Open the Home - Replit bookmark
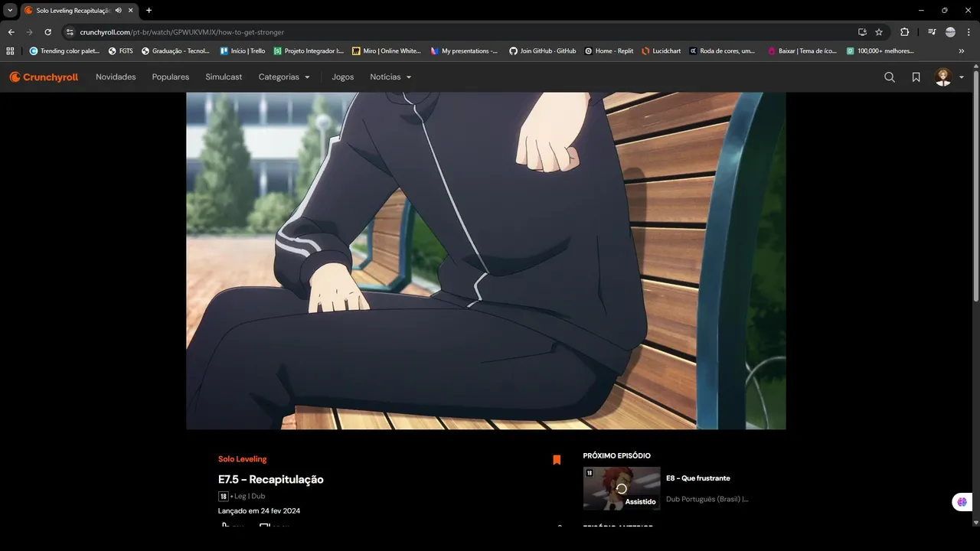 tap(609, 51)
